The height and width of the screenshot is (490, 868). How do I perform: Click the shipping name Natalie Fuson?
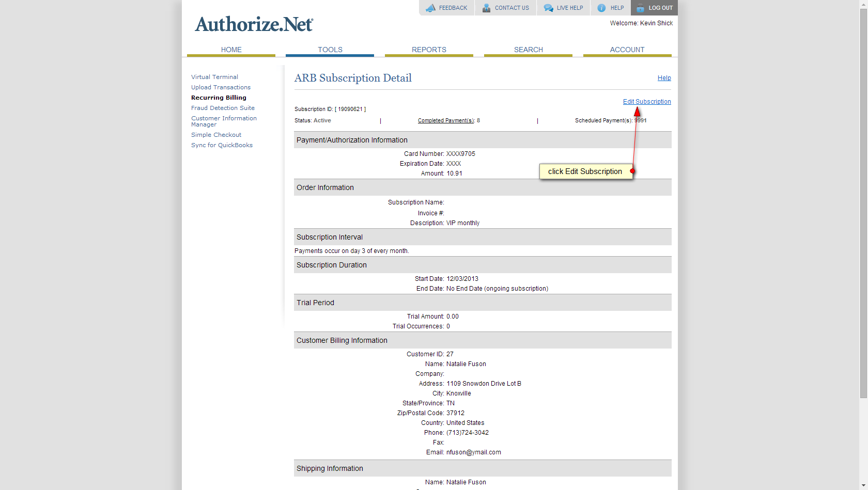(x=466, y=482)
